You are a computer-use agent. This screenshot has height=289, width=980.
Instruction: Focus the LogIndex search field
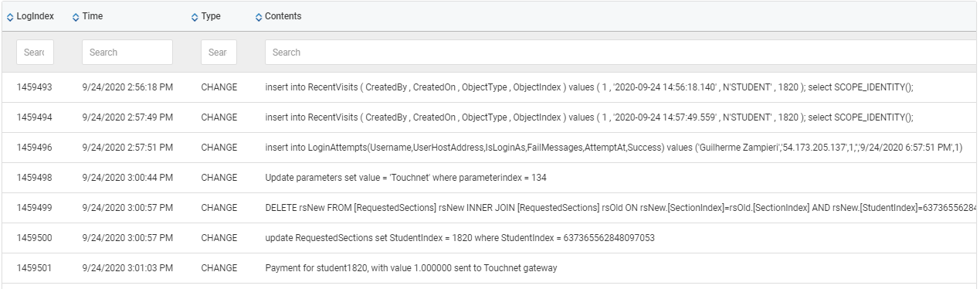35,53
